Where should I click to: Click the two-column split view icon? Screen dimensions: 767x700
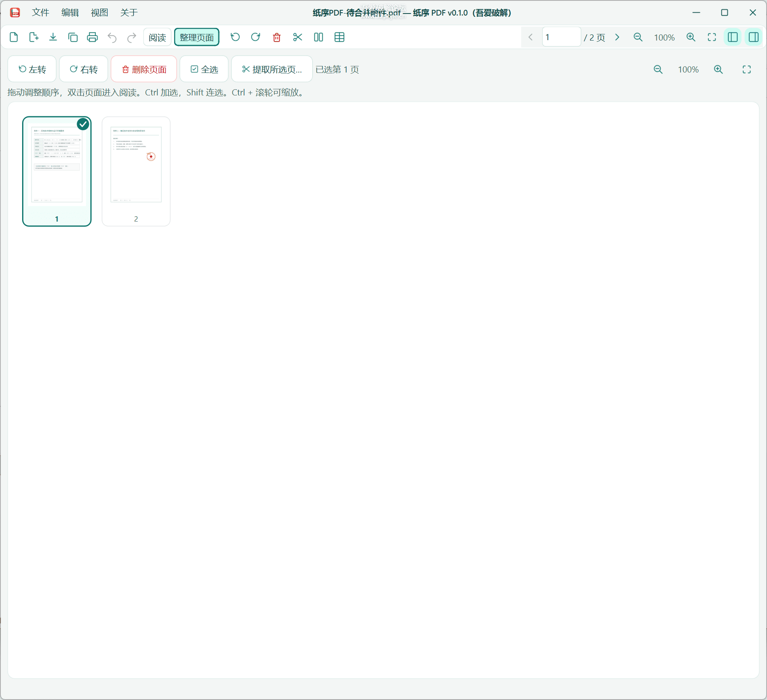click(x=318, y=37)
